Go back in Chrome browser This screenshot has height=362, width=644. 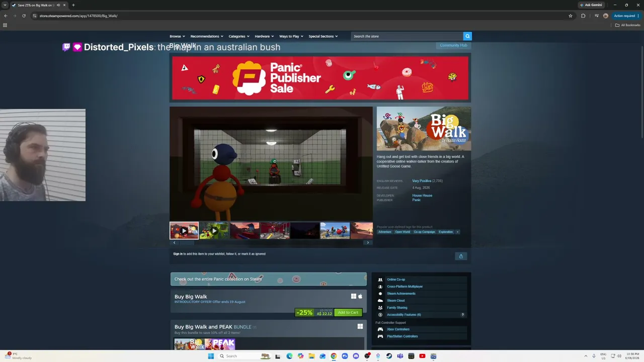coord(6,16)
